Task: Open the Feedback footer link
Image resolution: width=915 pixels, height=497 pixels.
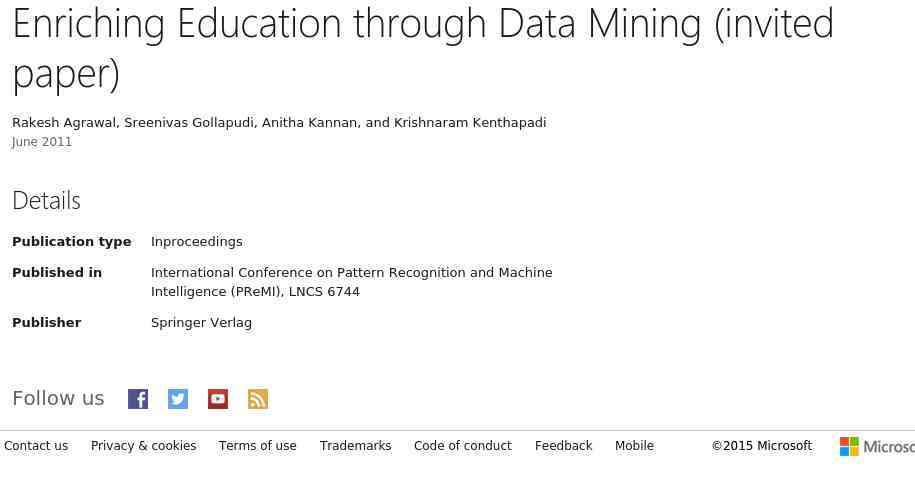Action: 563,446
